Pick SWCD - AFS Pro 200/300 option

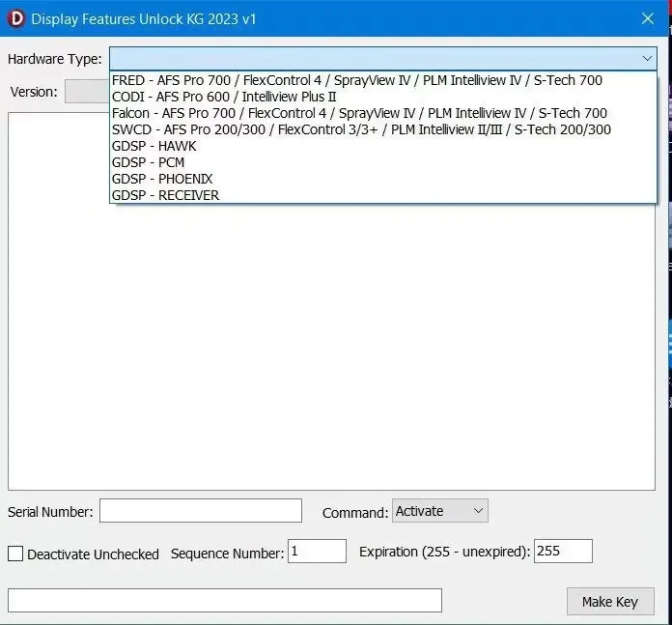point(382,129)
